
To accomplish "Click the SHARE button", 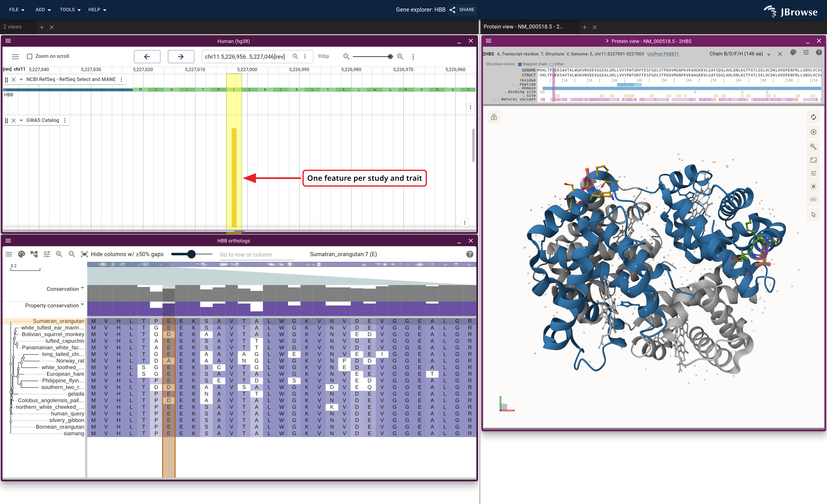I will pos(462,10).
